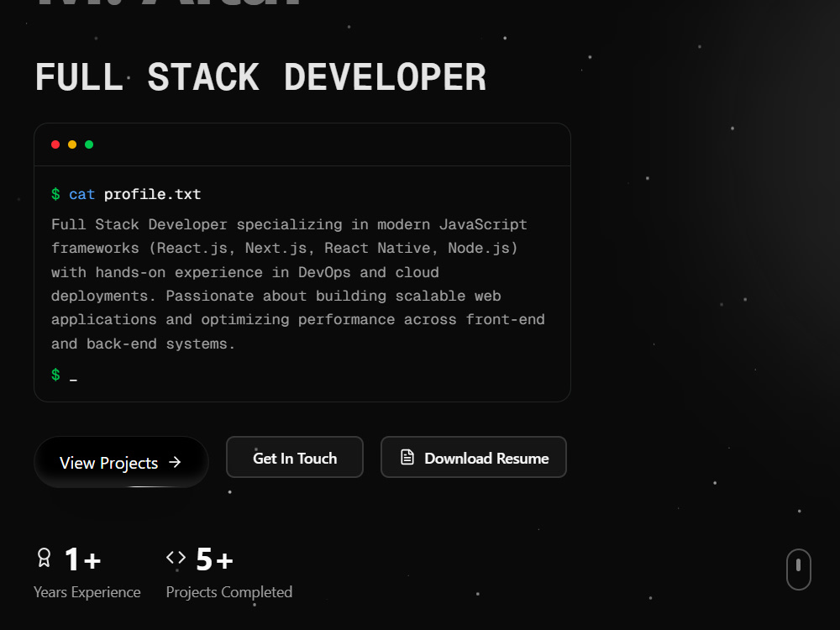Viewport: 840px width, 630px height.
Task: Click the profile description paragraph in terminal
Action: point(298,284)
